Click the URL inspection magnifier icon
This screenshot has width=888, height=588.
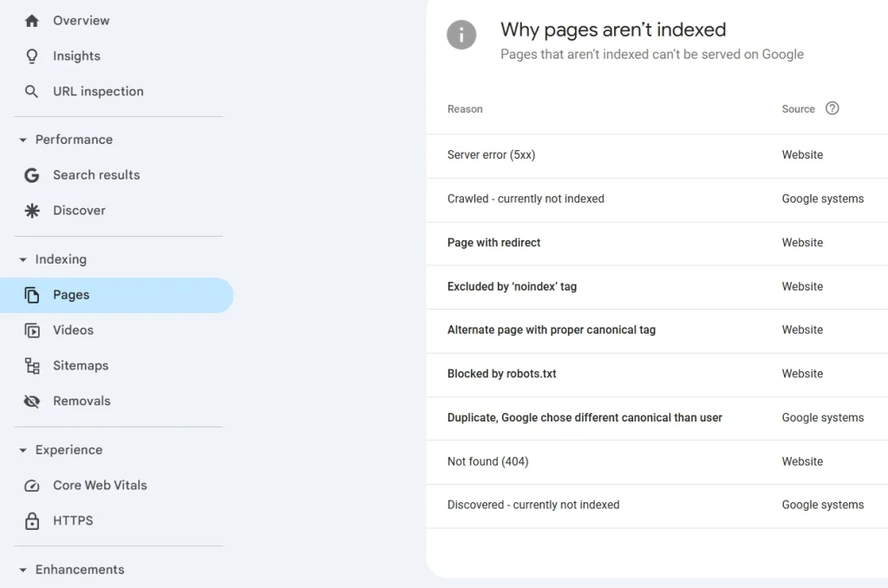[x=32, y=92]
